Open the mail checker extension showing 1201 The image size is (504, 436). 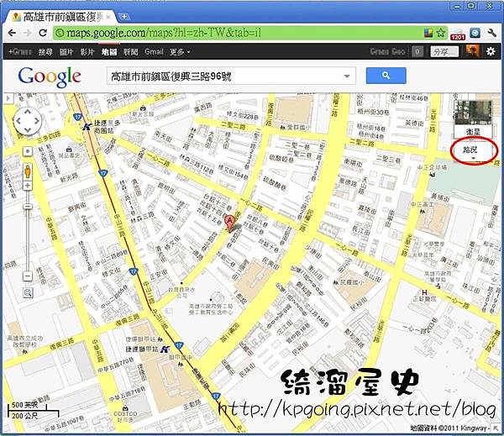point(458,34)
